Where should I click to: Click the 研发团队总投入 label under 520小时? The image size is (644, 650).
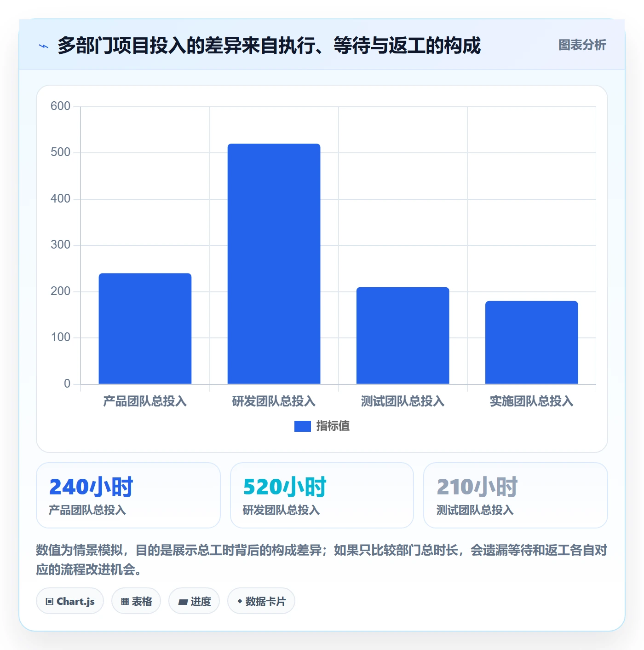coord(281,510)
